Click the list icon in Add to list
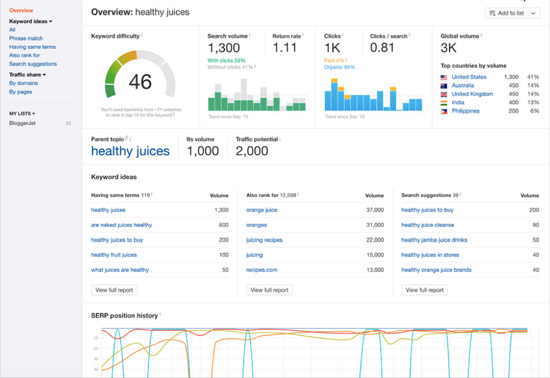Image resolution: width=550 pixels, height=378 pixels. pyautogui.click(x=492, y=13)
